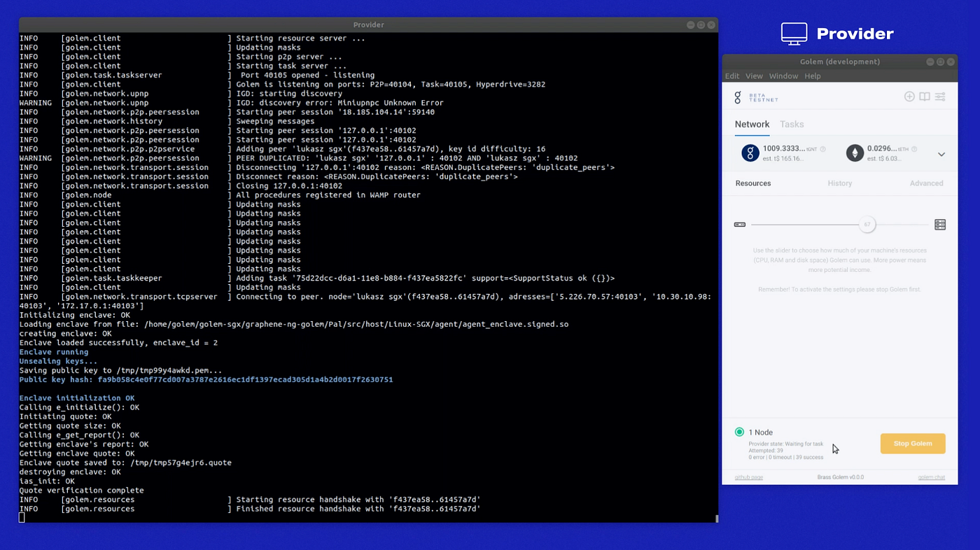The width and height of the screenshot is (980, 550).
Task: Click the Ethereum token icon
Action: [x=855, y=153]
